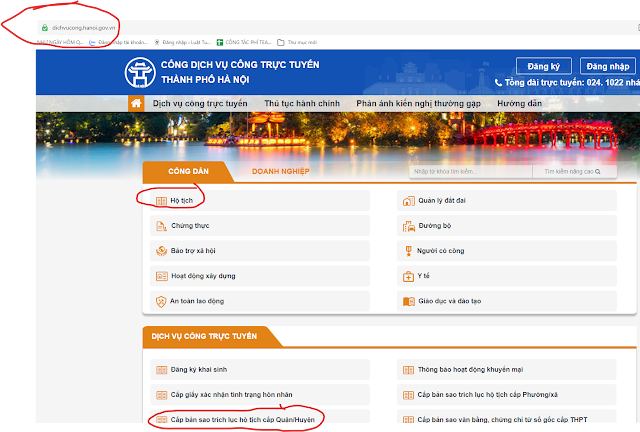Screen dimensions: 640x432
Task: Click the Hanoi portal emblem logo
Action: click(137, 72)
